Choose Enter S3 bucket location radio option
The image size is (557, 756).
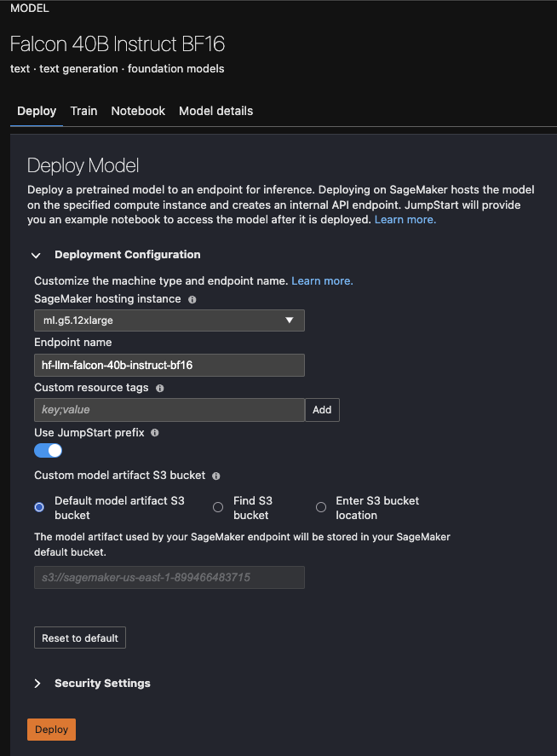click(321, 507)
